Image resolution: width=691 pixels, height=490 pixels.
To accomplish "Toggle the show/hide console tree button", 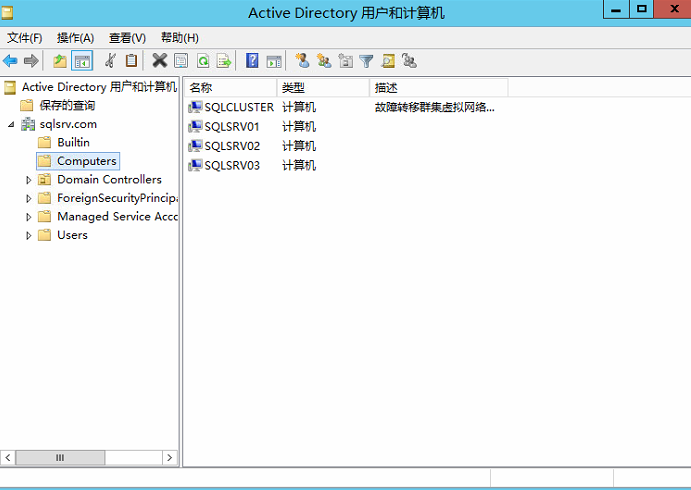I will 82,61.
